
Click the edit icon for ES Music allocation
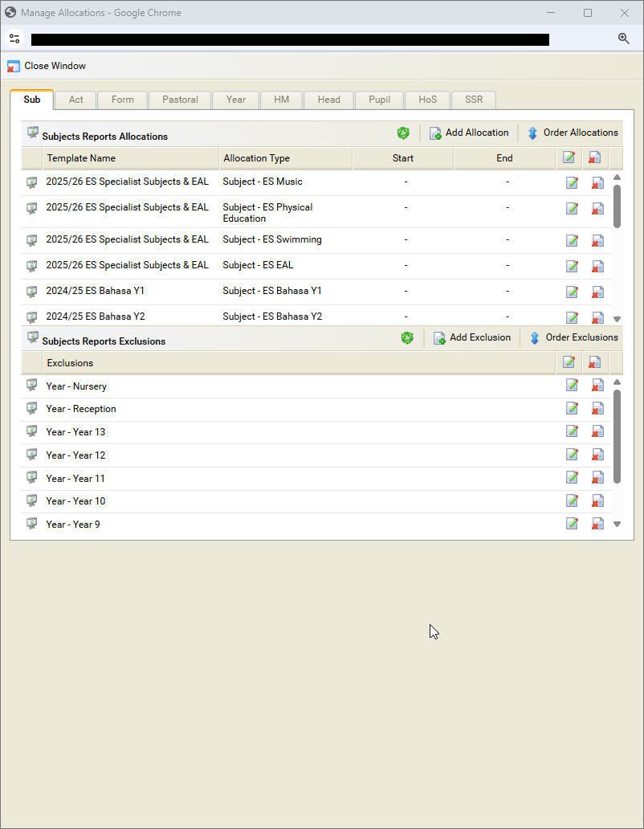572,183
